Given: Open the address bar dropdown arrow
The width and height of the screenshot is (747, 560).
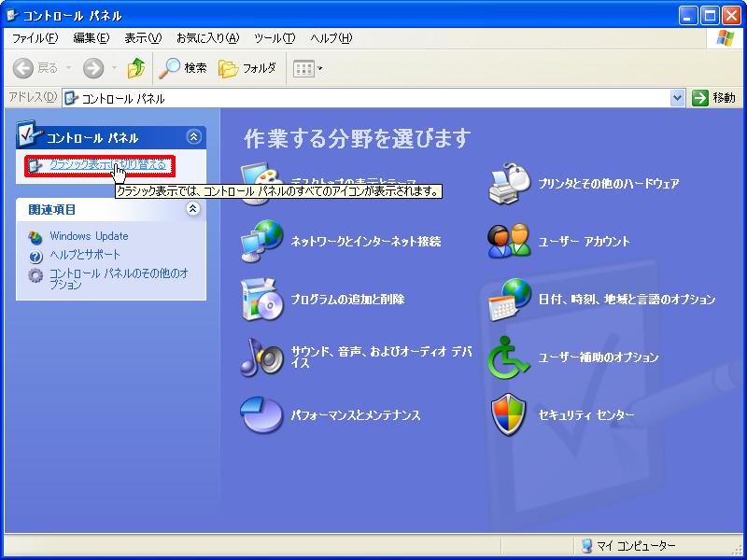Looking at the screenshot, I should tap(678, 98).
